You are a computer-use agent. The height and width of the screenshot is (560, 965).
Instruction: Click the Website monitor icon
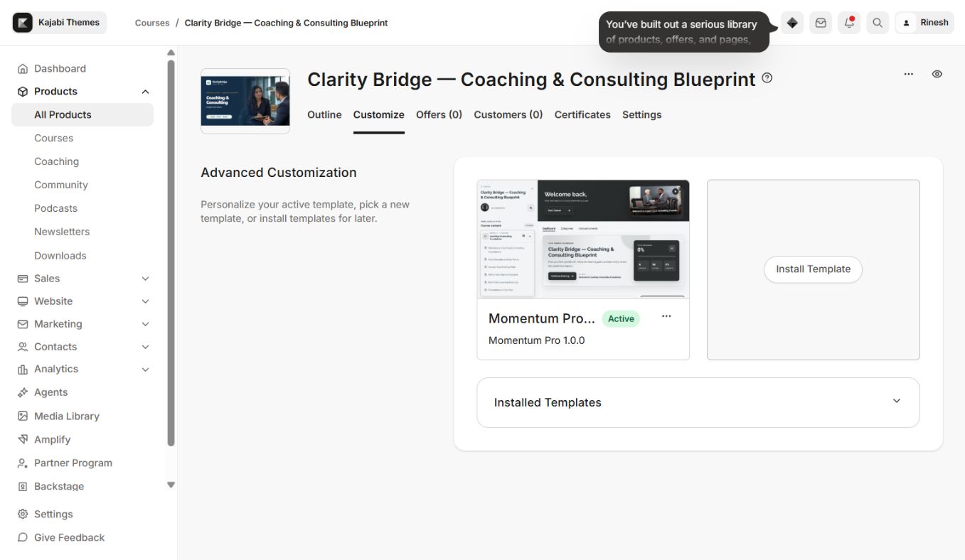tap(23, 301)
